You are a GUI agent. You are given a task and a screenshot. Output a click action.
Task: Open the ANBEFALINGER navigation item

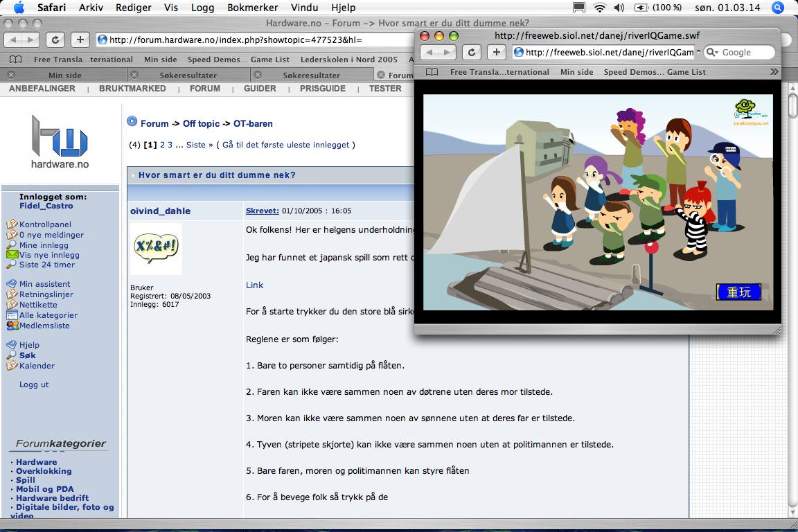42,89
